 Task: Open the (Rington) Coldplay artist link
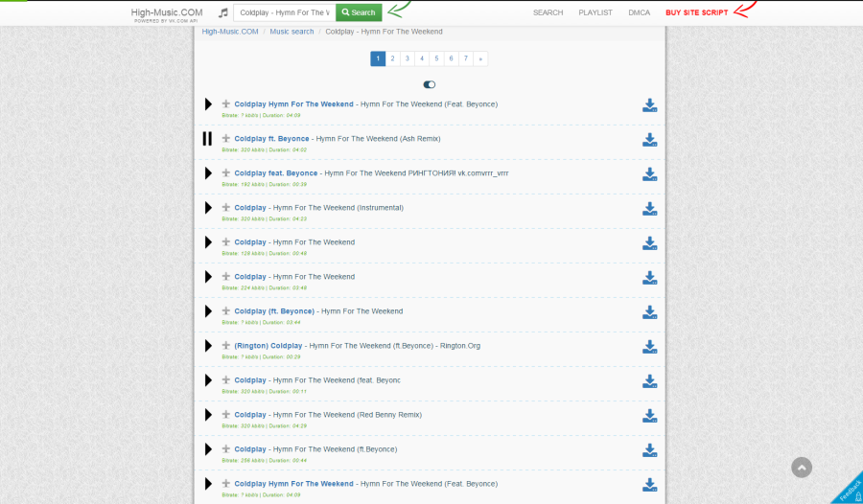268,346
